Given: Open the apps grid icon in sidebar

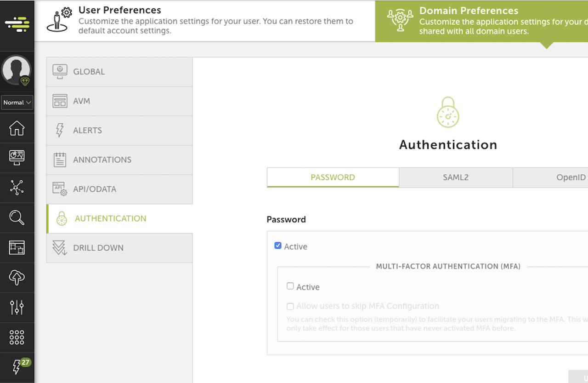Looking at the screenshot, I should point(17,337).
